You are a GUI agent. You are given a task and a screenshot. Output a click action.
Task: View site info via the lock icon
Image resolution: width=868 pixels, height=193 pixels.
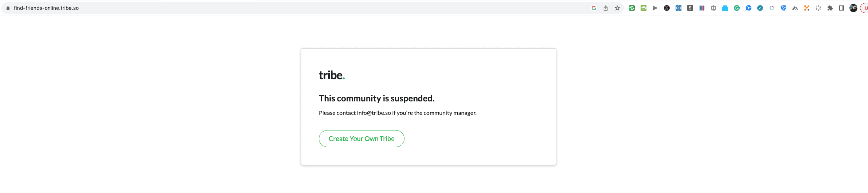[8, 8]
